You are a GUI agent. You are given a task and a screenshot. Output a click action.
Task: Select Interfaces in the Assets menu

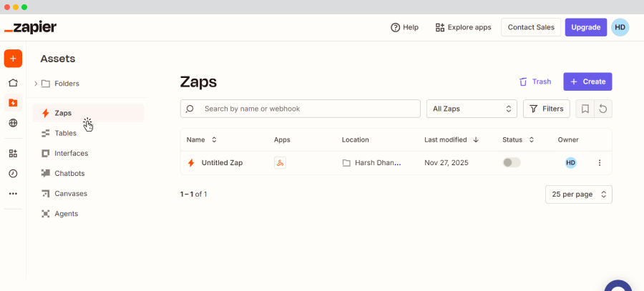click(x=71, y=153)
